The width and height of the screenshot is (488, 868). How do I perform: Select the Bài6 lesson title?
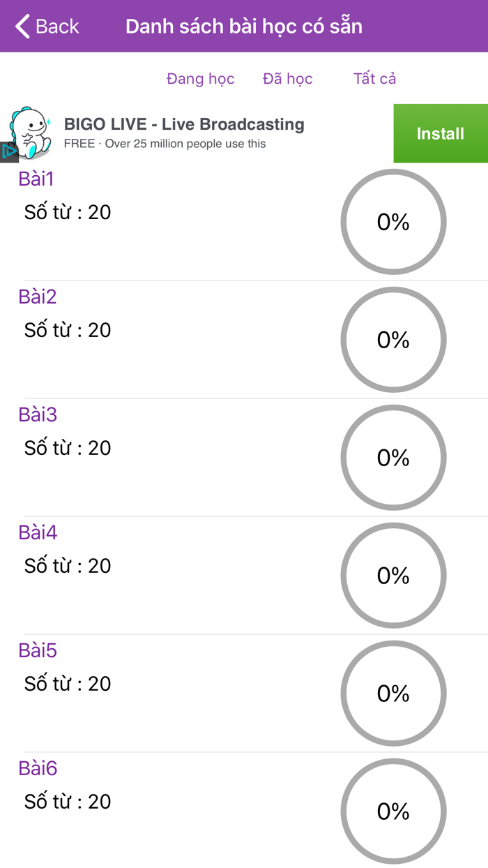(38, 769)
